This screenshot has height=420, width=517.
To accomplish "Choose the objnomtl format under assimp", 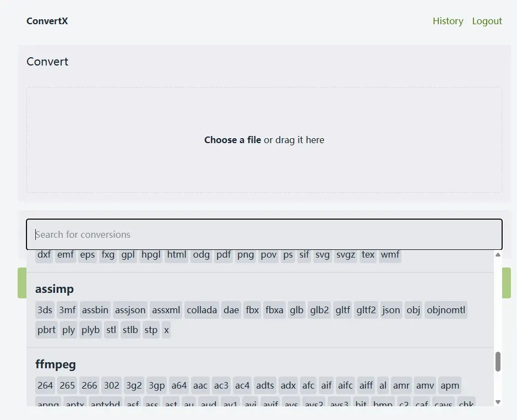I will click(x=446, y=310).
